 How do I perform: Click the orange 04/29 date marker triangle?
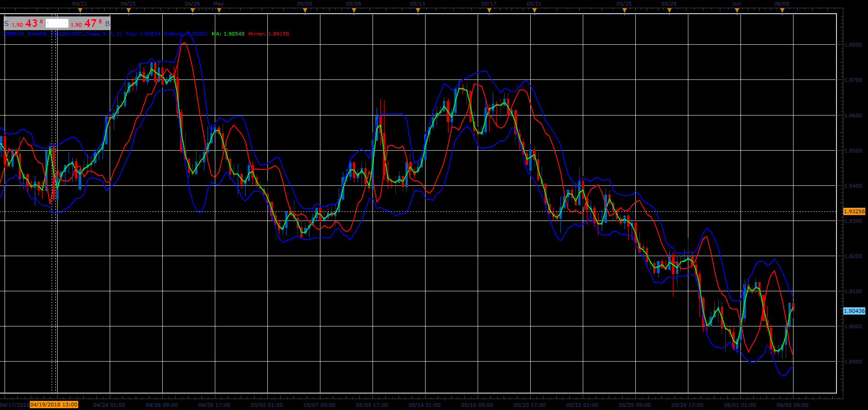(x=192, y=10)
